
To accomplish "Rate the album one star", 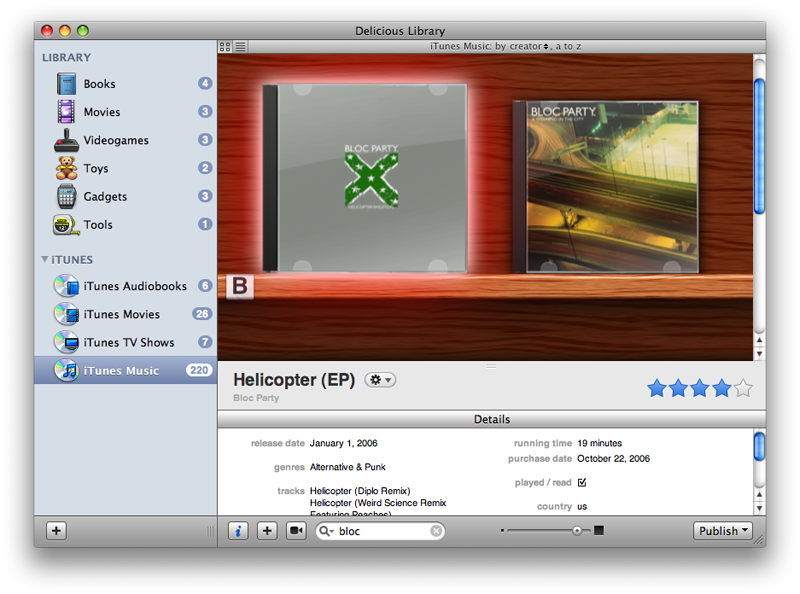I will click(x=657, y=388).
